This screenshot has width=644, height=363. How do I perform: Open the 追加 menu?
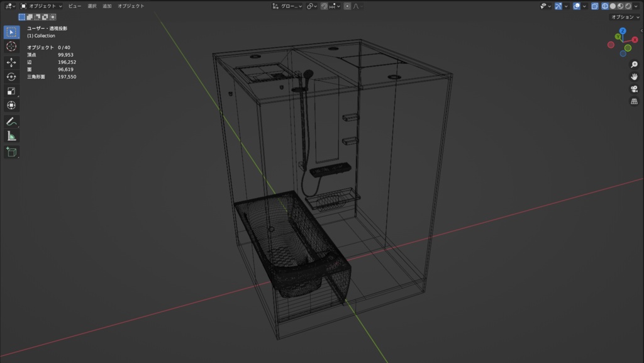(107, 6)
